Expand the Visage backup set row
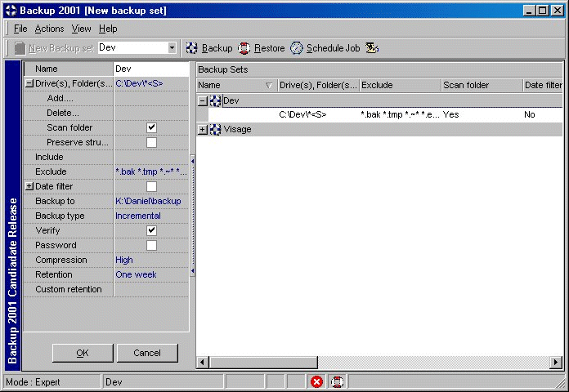This screenshot has height=392, width=569. (x=203, y=129)
